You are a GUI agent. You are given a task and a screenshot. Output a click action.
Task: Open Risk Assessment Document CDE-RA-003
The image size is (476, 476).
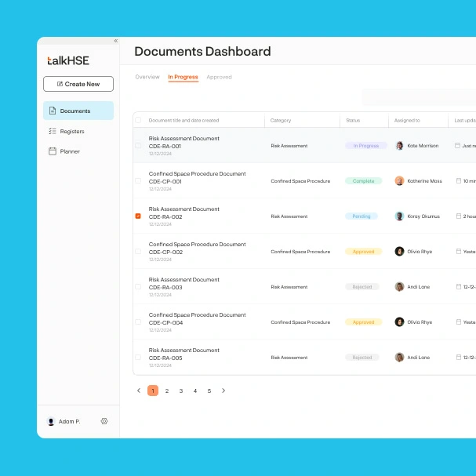point(184,283)
